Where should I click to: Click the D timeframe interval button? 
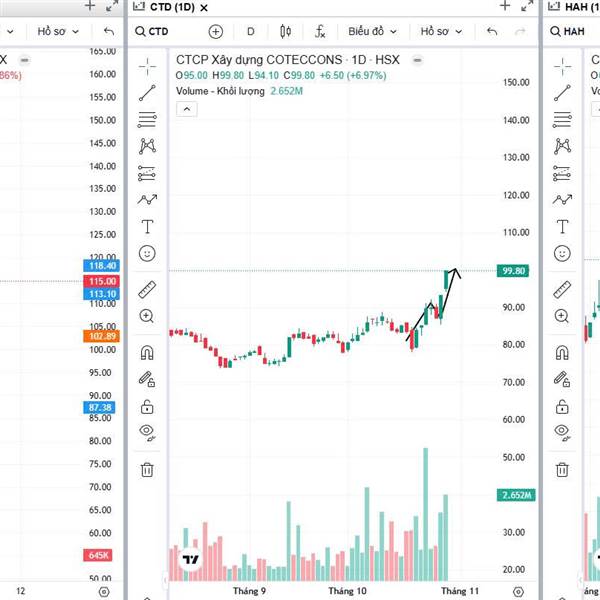(250, 31)
